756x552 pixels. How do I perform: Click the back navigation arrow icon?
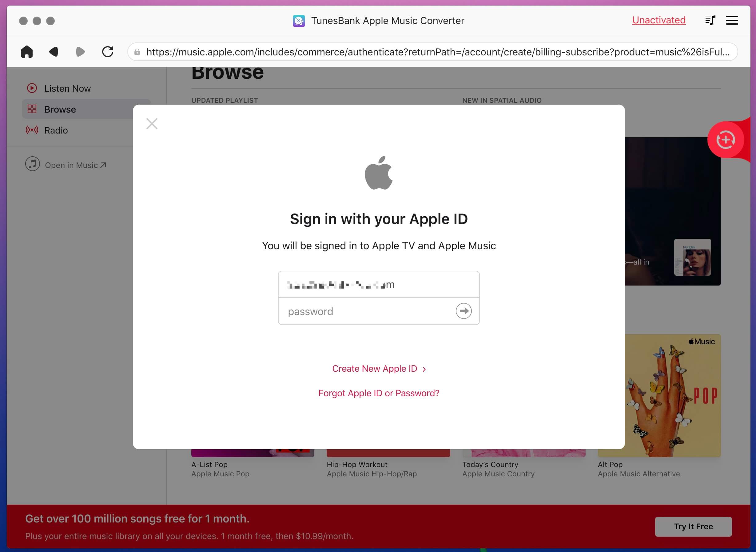54,52
